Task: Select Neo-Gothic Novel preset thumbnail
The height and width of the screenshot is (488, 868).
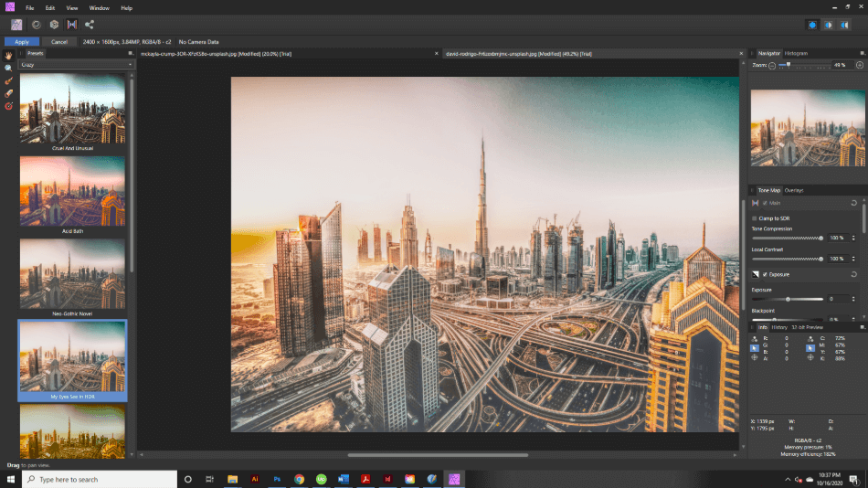Action: click(x=72, y=273)
